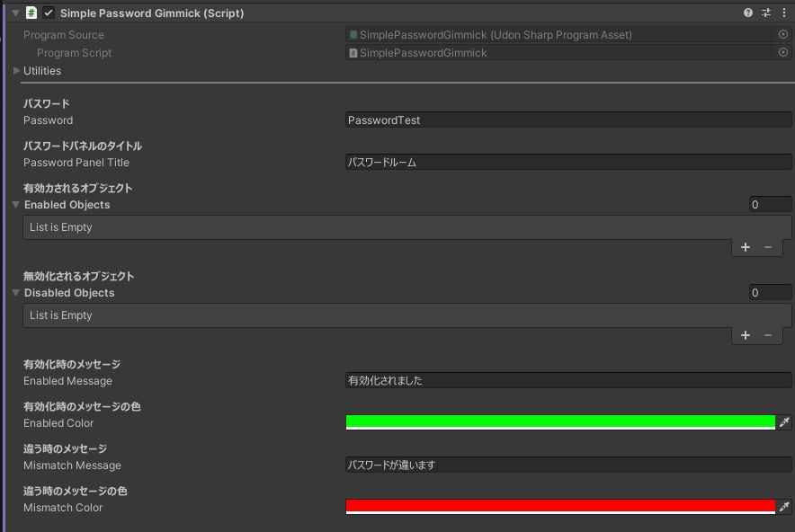Viewport: 795px width, 532px height.
Task: Click the Password input field
Action: [x=568, y=120]
